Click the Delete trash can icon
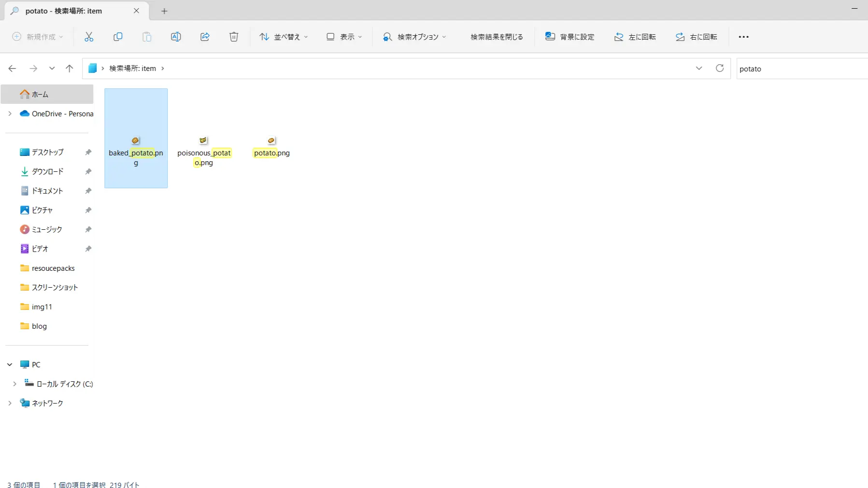 [x=234, y=37]
